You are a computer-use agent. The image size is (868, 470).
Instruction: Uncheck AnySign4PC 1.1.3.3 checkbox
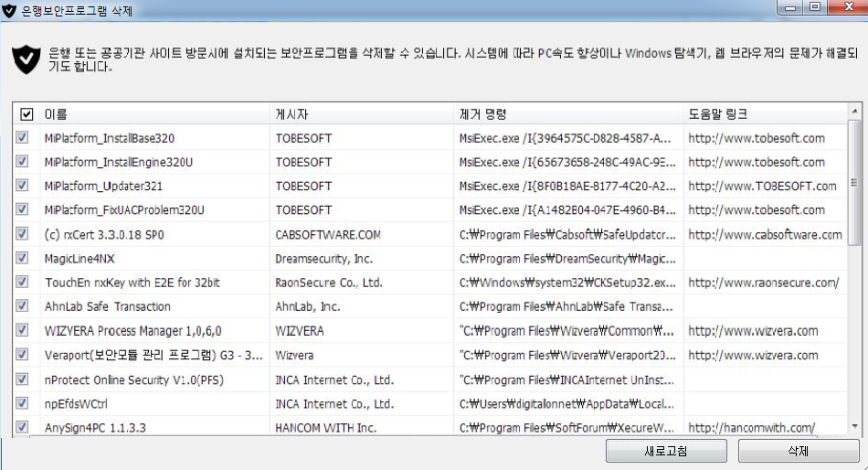22,427
